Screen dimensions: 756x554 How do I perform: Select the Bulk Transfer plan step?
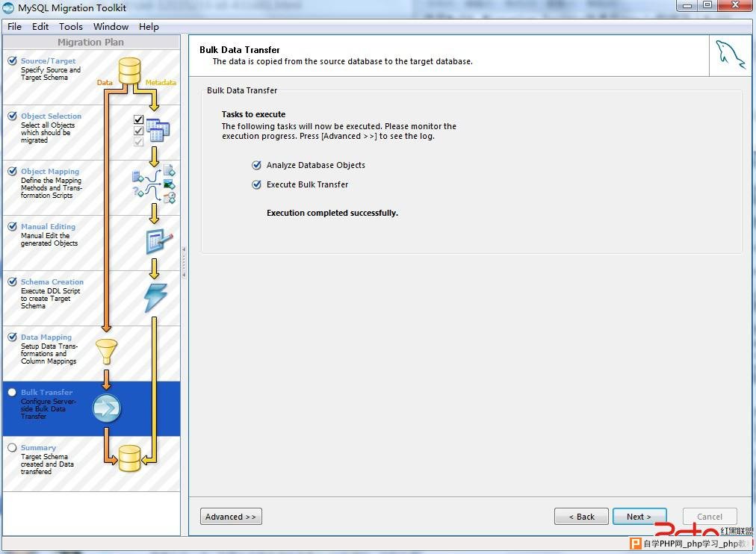[x=92, y=409]
